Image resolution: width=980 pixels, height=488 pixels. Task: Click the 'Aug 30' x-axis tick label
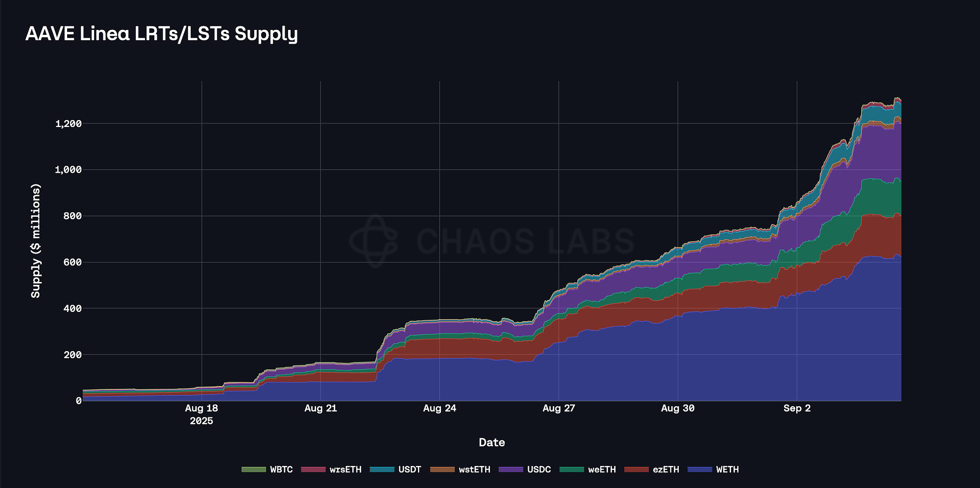pos(678,408)
